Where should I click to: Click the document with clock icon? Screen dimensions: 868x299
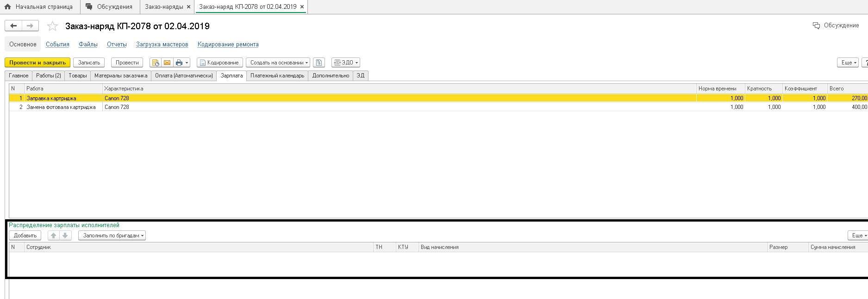(155, 63)
